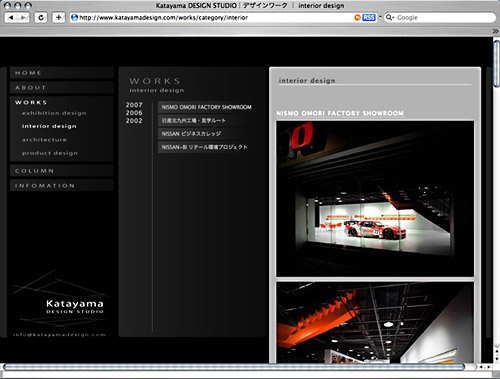Screen dimensions: 500x379
Task: Click the vertical scrollbar down arrow
Action: coord(496,358)
